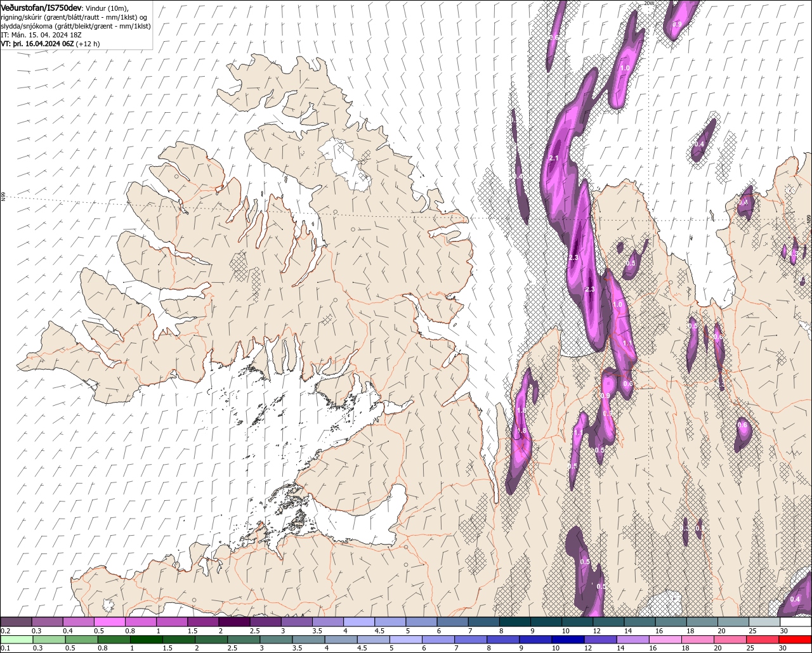The width and height of the screenshot is (812, 653).
Task: Click the 0.4 label of the upper scale
Action: click(x=68, y=631)
